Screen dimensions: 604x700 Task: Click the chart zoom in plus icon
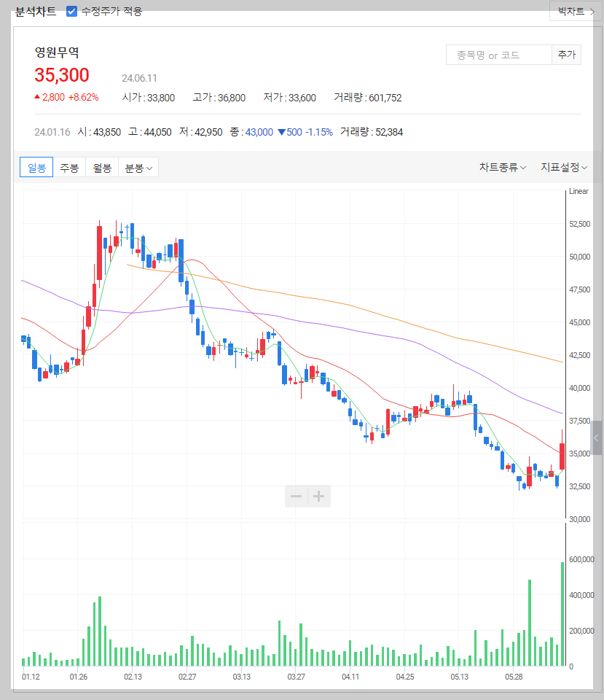click(319, 496)
